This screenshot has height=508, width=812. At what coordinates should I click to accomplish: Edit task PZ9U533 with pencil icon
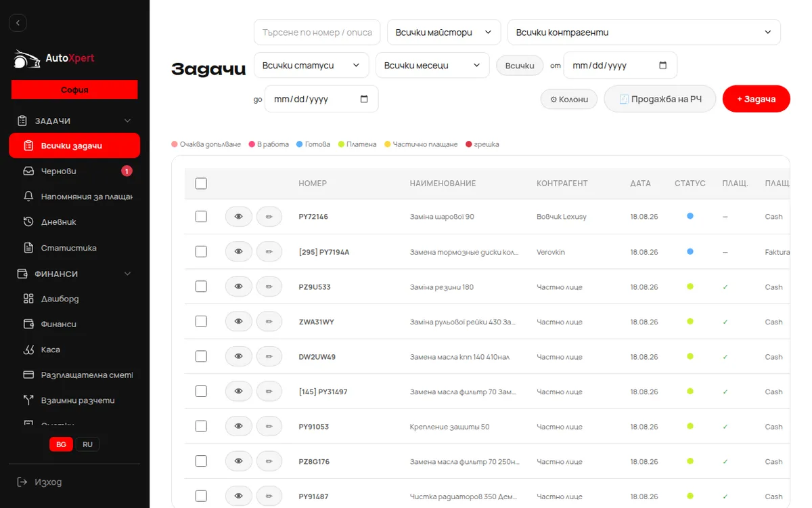[269, 287]
